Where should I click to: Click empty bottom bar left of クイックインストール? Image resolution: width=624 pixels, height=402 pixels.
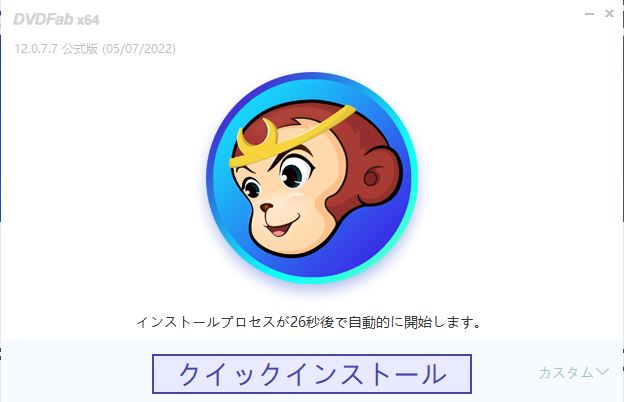[x=76, y=374]
